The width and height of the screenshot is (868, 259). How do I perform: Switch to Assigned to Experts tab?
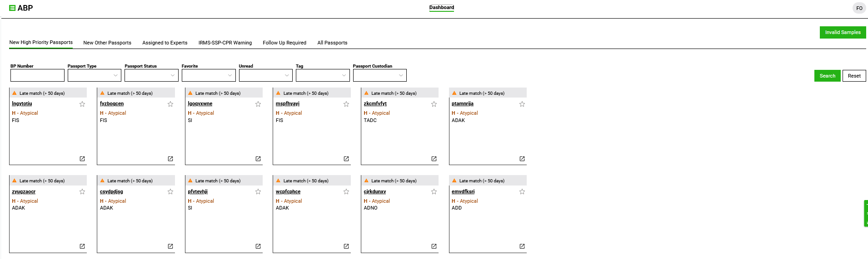tap(165, 43)
